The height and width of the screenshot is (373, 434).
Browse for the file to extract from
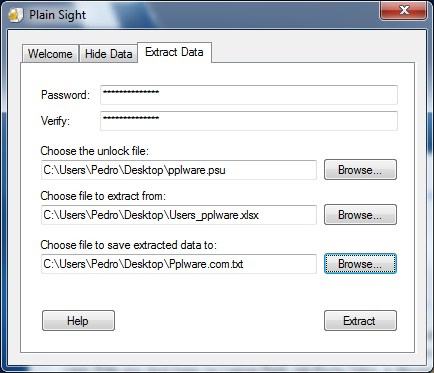click(x=360, y=215)
